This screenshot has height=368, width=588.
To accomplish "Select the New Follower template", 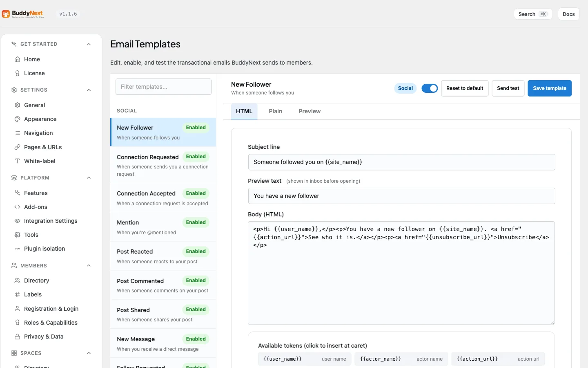I will [x=163, y=132].
